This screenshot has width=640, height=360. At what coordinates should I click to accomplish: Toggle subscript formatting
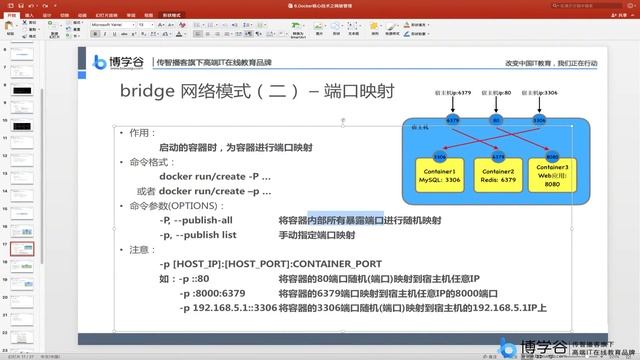[x=143, y=34]
